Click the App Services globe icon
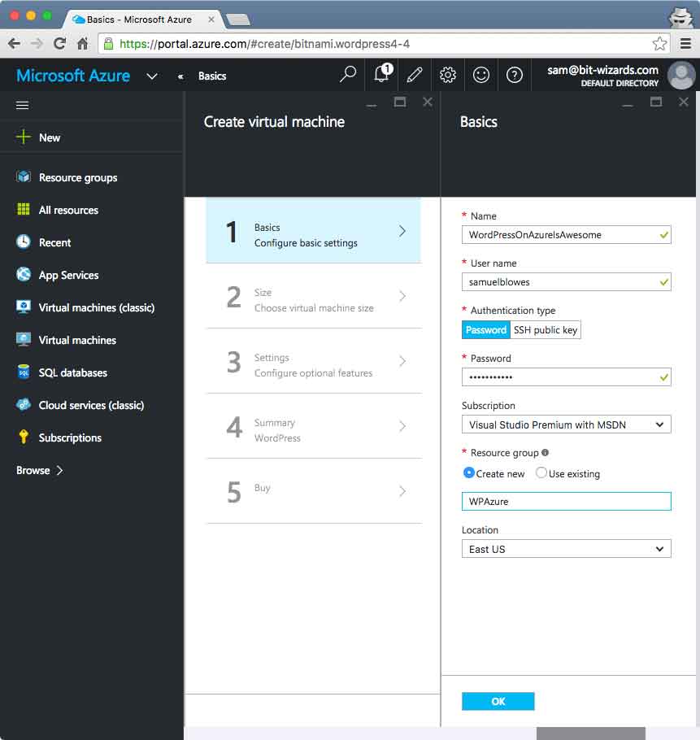Viewport: 700px width, 740px height. 23,274
